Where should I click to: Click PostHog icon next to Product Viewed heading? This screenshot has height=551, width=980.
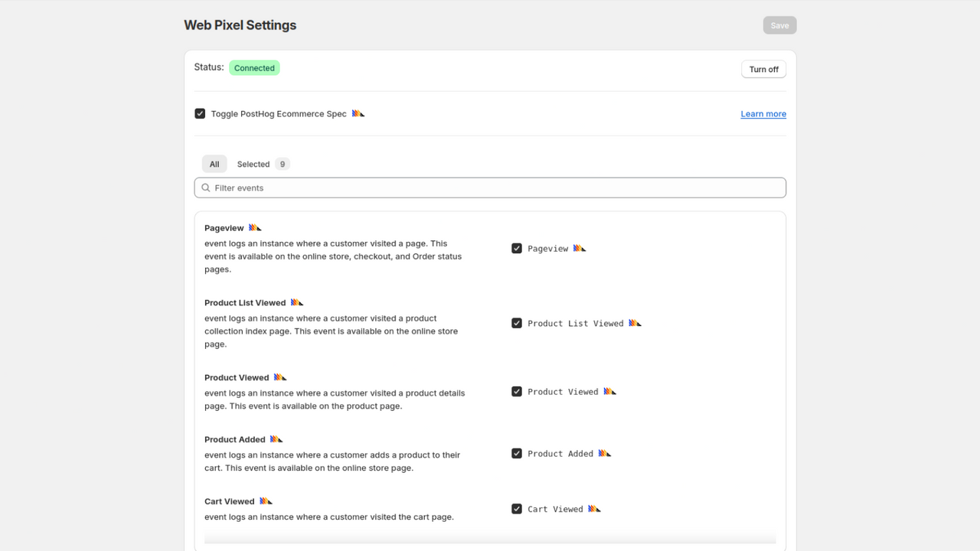[280, 377]
